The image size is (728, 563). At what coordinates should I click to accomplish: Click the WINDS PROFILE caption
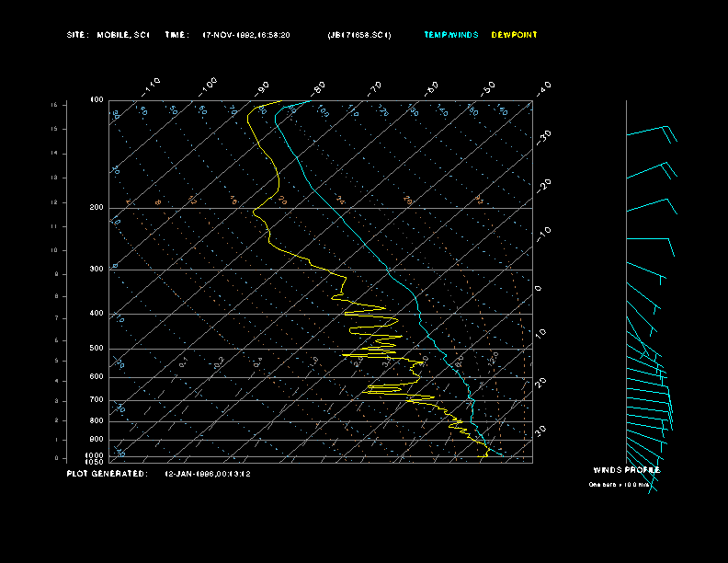(626, 470)
